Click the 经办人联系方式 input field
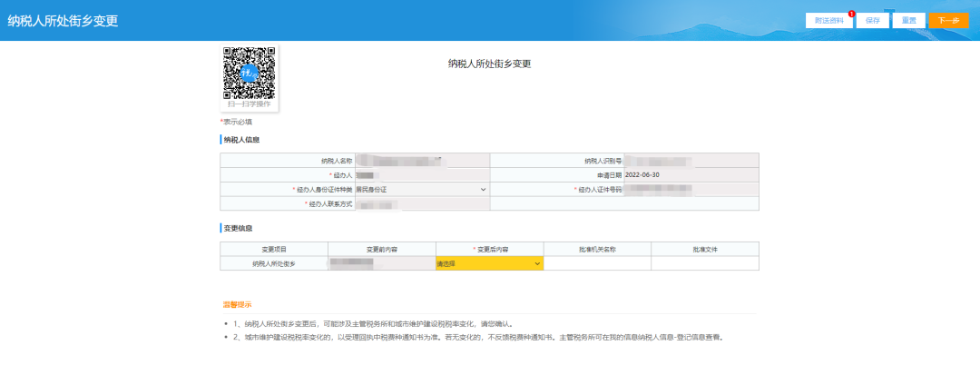This screenshot has width=980, height=375. coord(421,204)
